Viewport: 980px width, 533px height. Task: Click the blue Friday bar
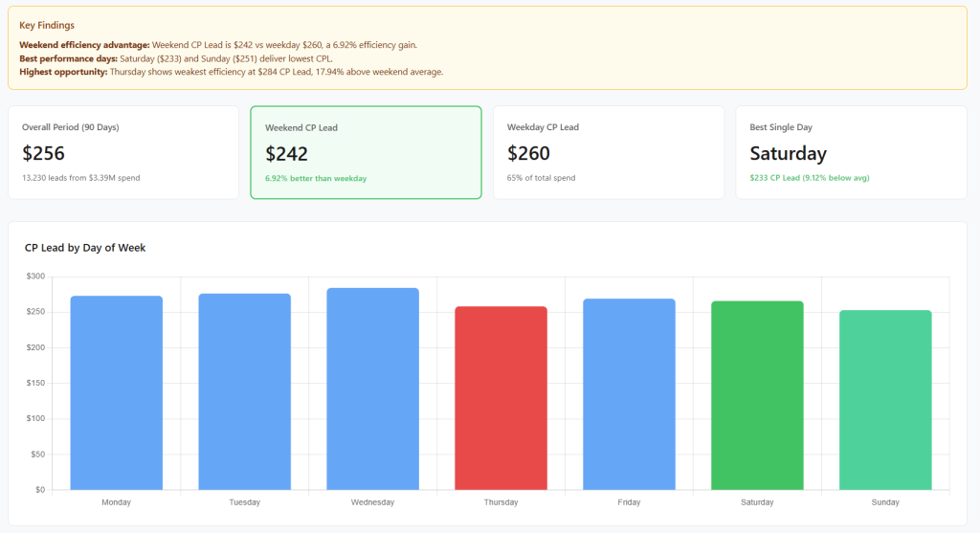point(629,394)
